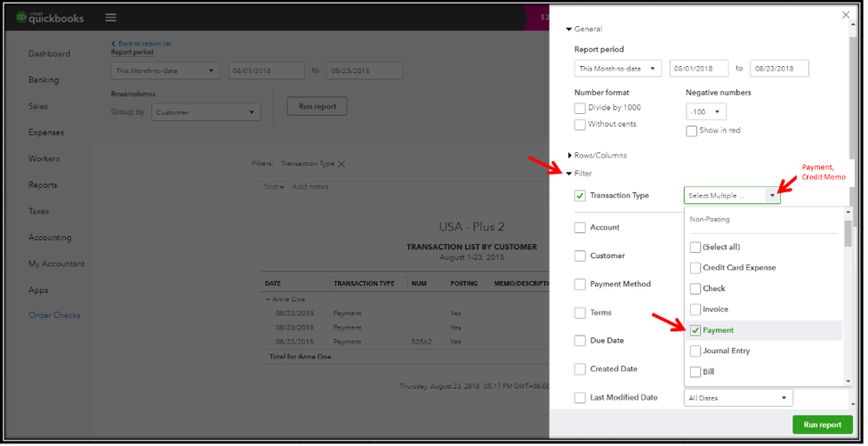Viewport: 868px width, 446px height.
Task: Click the dropdown list scrollbar up arrow
Action: tap(847, 212)
